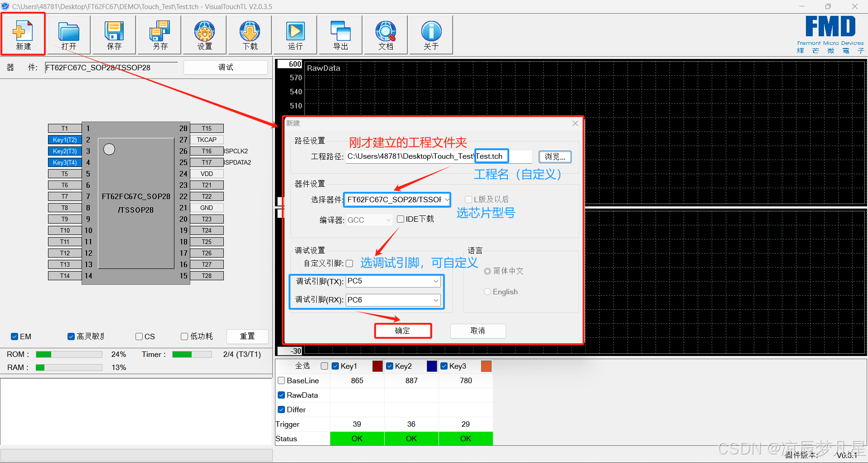868x463 pixels.
Task: Click Key3 orange color swatch
Action: pyautogui.click(x=486, y=366)
